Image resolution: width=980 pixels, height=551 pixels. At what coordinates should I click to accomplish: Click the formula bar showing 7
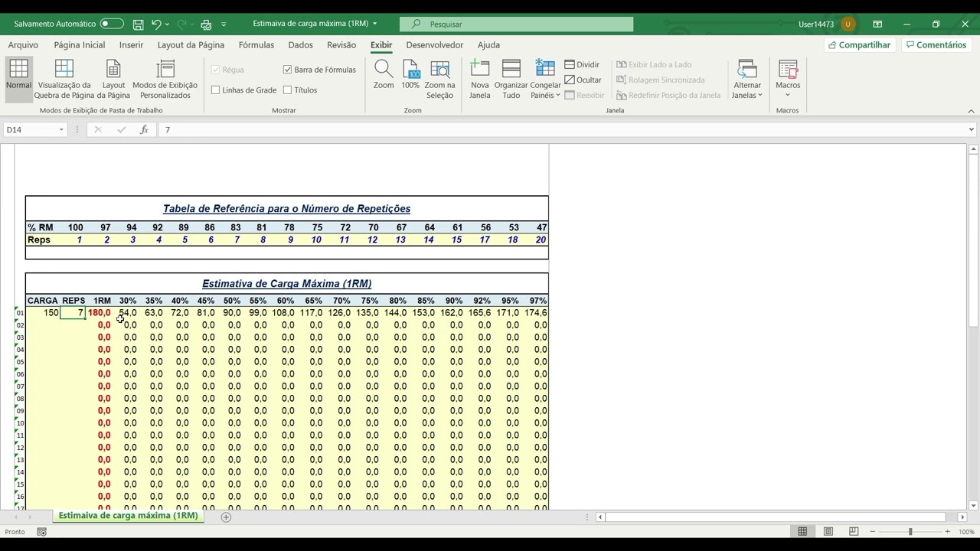563,130
